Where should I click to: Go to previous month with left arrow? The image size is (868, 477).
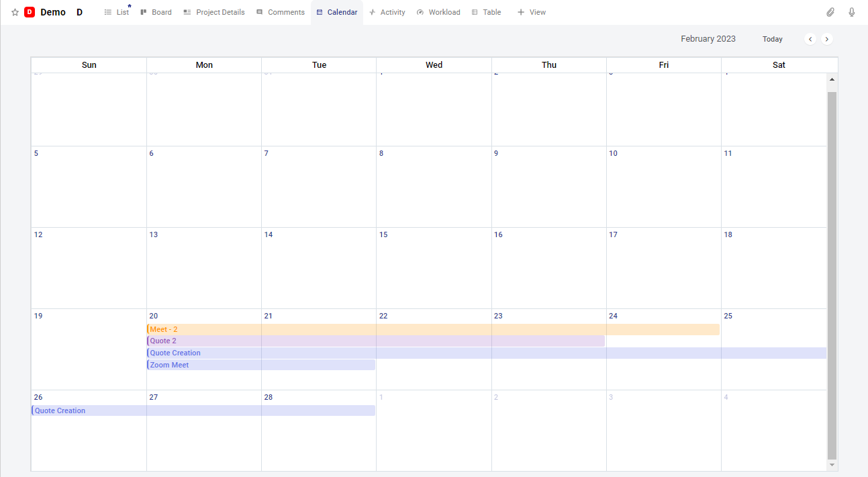pyautogui.click(x=810, y=39)
